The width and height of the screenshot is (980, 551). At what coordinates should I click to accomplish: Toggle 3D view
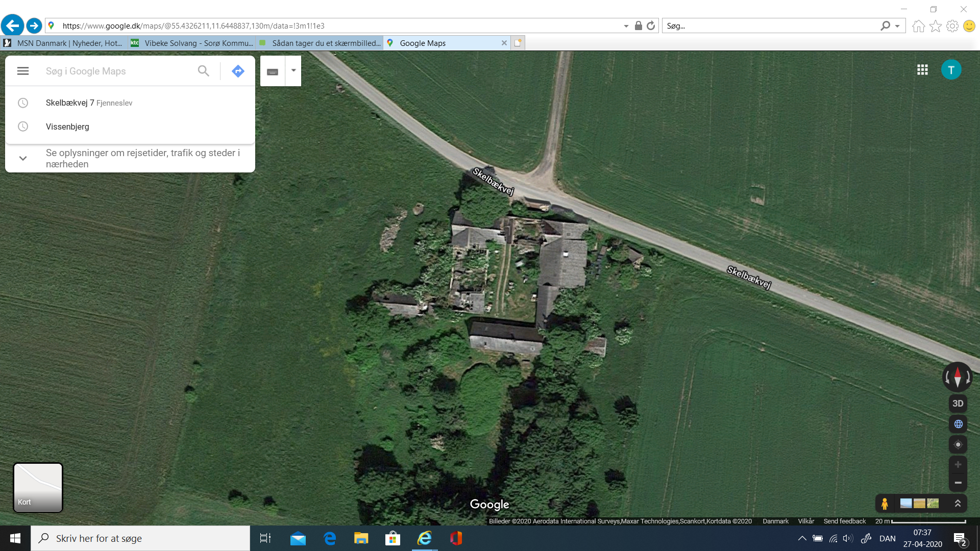(x=958, y=404)
